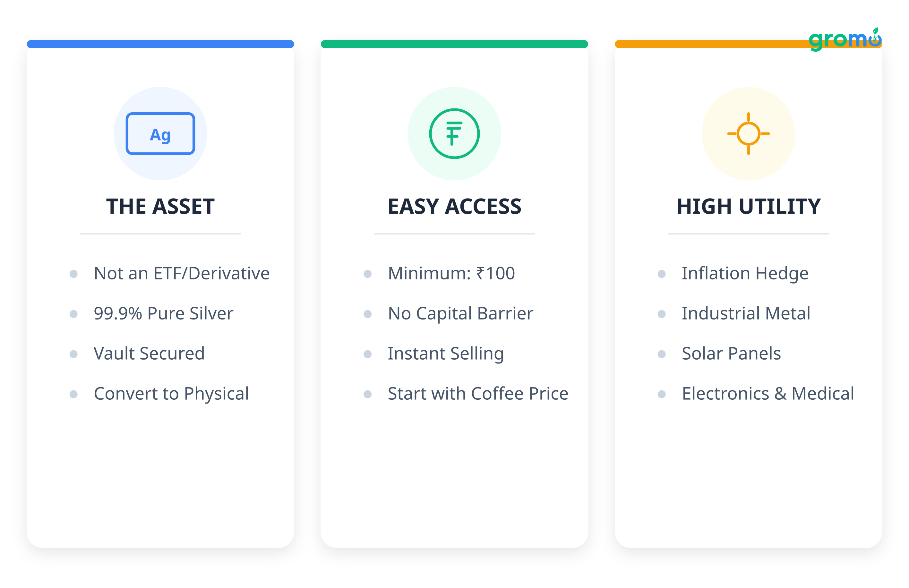Choose the 'Vault Secured' list item
This screenshot has height=588, width=909.
(x=149, y=354)
